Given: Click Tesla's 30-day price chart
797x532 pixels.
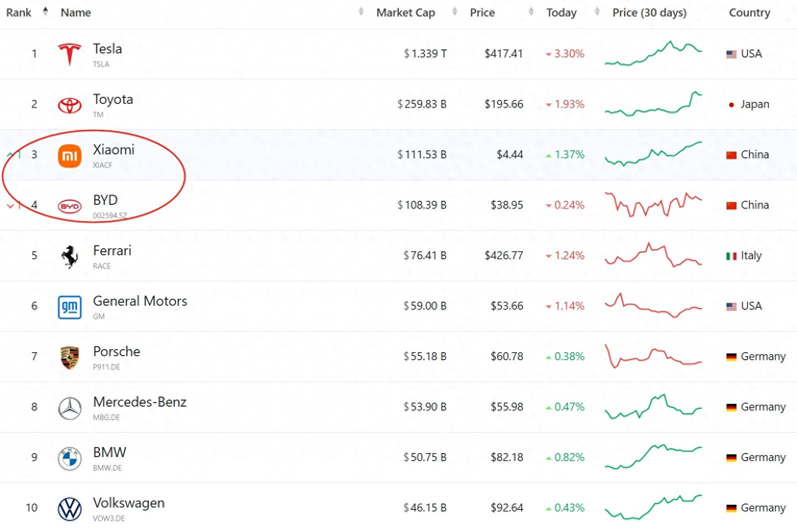Looking at the screenshot, I should [x=653, y=53].
